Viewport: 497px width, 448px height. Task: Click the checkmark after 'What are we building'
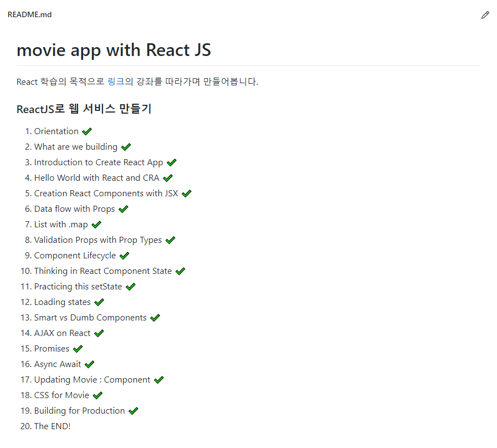pyautogui.click(x=126, y=146)
